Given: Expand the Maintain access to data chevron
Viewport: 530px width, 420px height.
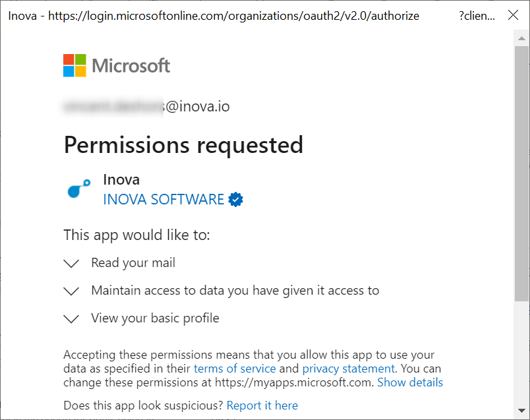Looking at the screenshot, I should [71, 291].
